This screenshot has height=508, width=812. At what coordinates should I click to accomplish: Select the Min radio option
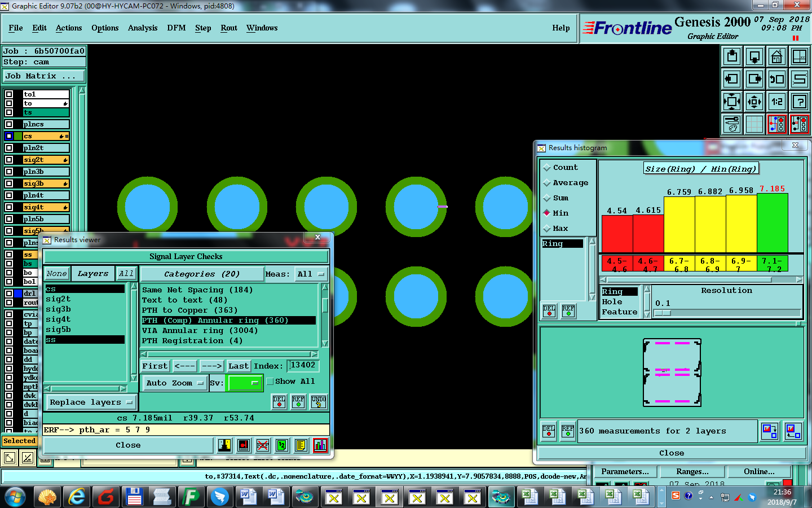click(555, 213)
